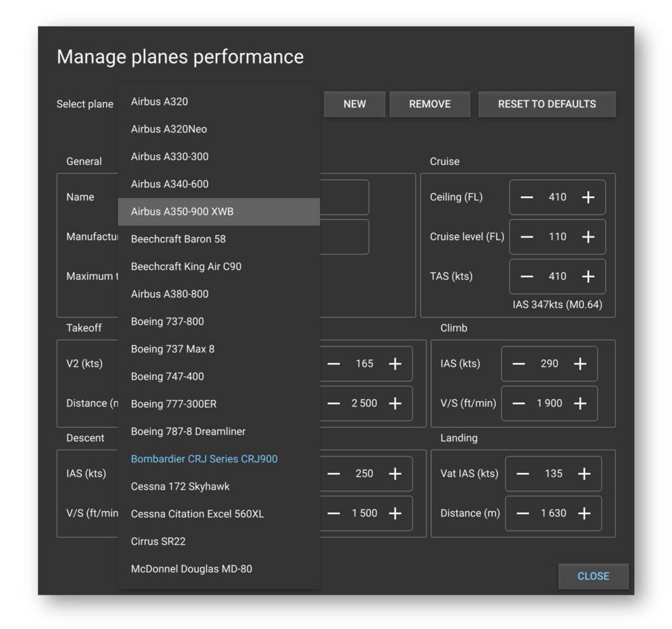This screenshot has width=672, height=629.
Task: Select Beechcraft Baron 58
Action: pyautogui.click(x=219, y=239)
